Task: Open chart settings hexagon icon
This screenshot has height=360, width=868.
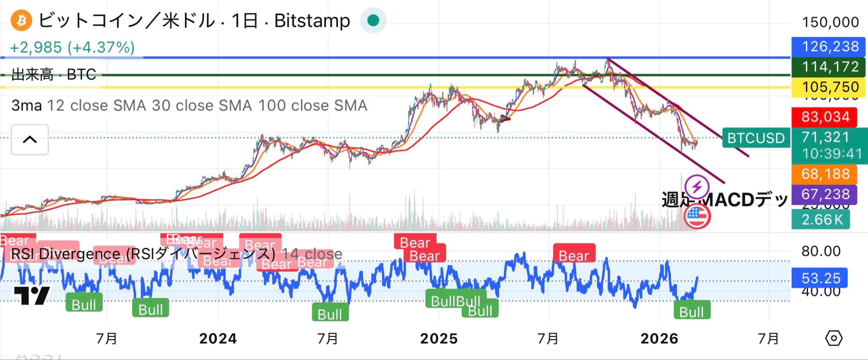Action: [834, 338]
